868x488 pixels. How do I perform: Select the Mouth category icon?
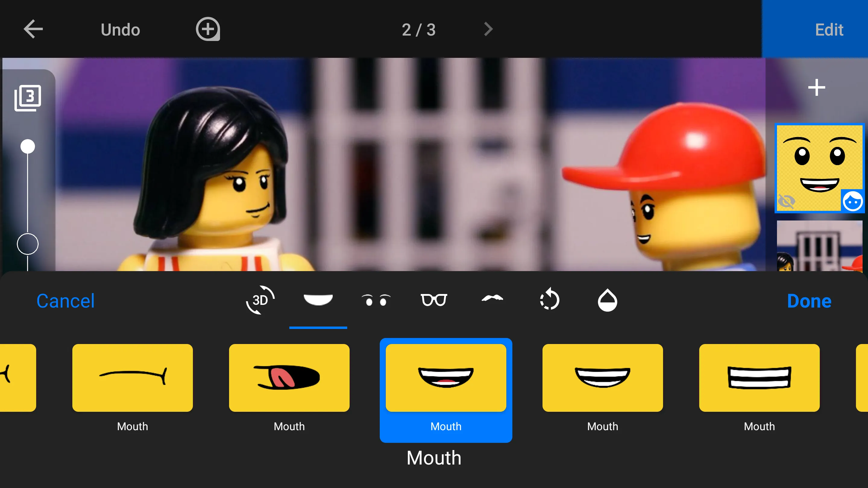point(318,300)
